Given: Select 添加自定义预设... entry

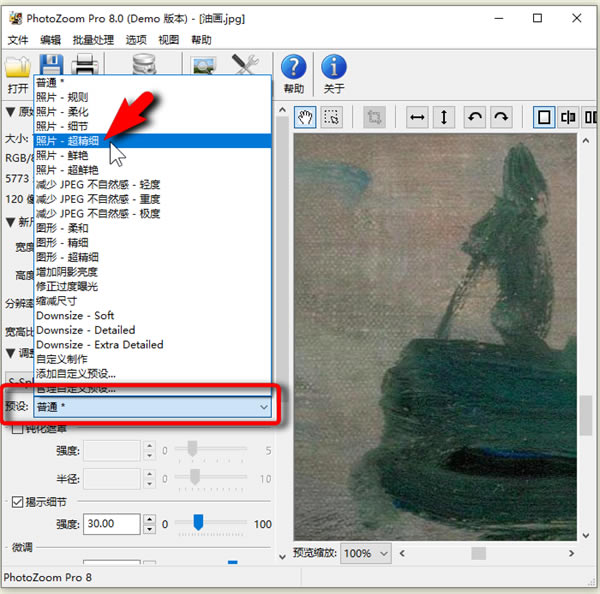Looking at the screenshot, I should coord(153,374).
